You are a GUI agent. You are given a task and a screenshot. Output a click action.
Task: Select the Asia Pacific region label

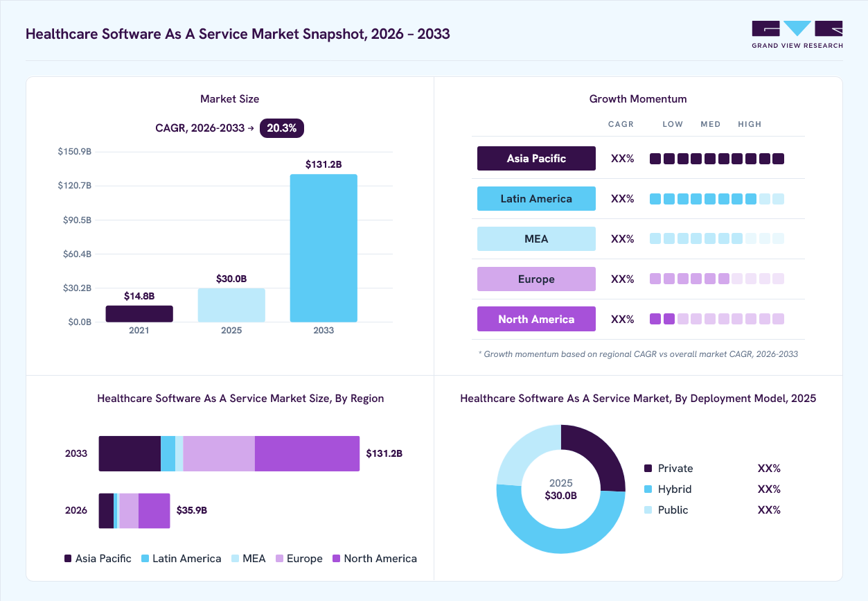coord(536,158)
